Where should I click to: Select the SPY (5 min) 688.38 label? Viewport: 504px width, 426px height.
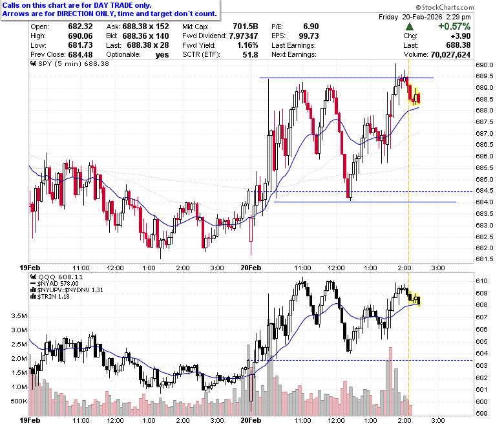click(x=74, y=63)
